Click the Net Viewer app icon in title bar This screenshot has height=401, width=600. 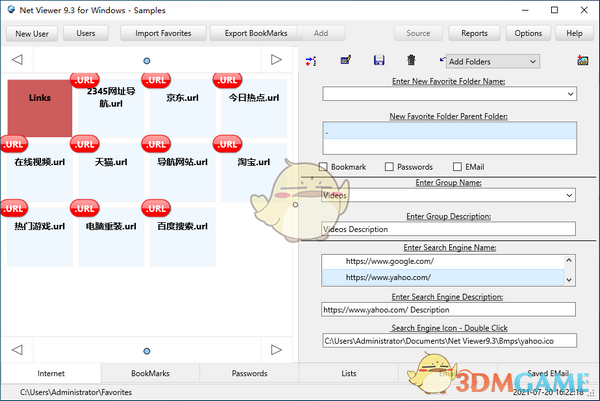click(11, 10)
